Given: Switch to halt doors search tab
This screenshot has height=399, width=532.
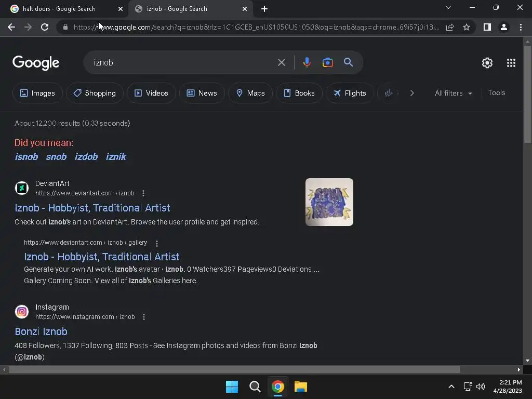Looking at the screenshot, I should (x=64, y=9).
